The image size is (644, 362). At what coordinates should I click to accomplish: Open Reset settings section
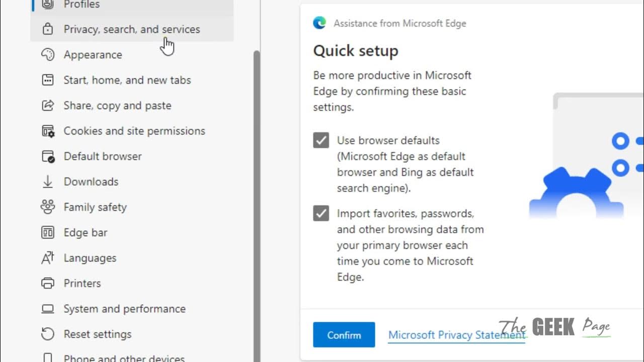97,334
